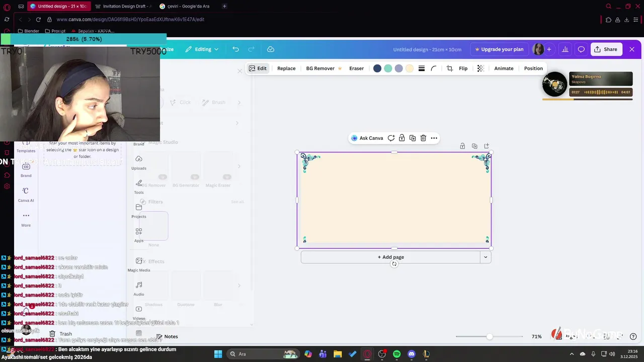Open Notes at the bottom
The height and width of the screenshot is (362, 644).
coord(167,336)
